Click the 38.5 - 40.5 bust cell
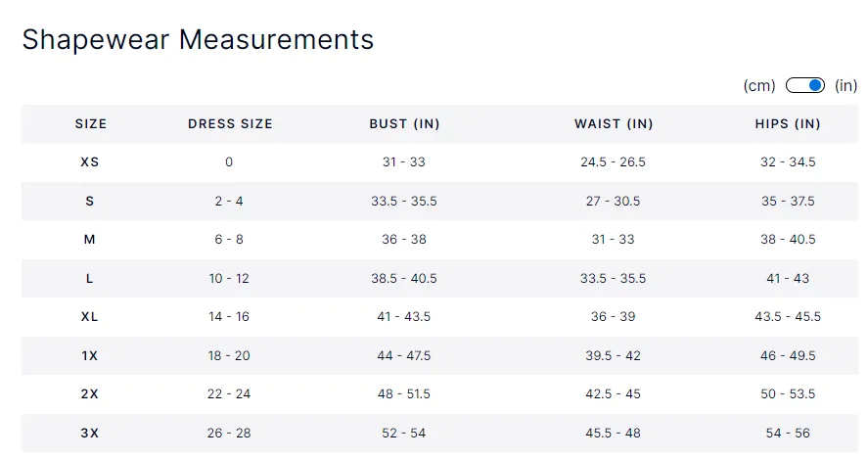This screenshot has width=868, height=459. pos(404,279)
